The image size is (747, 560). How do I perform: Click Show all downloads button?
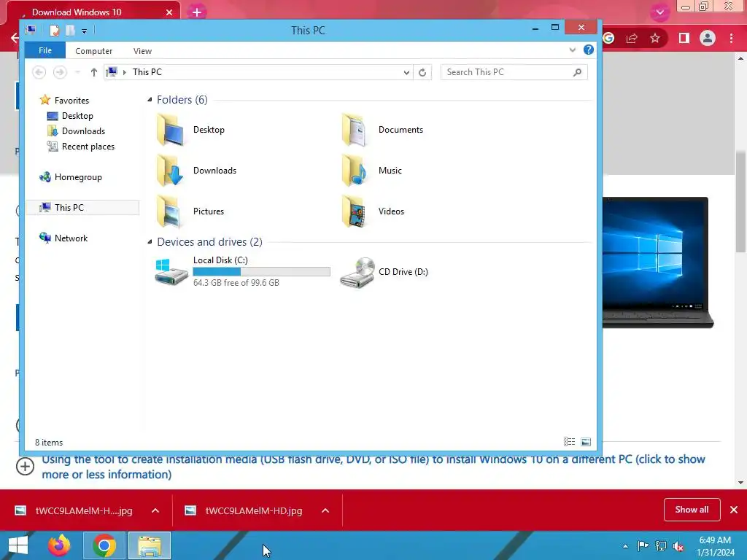(692, 510)
